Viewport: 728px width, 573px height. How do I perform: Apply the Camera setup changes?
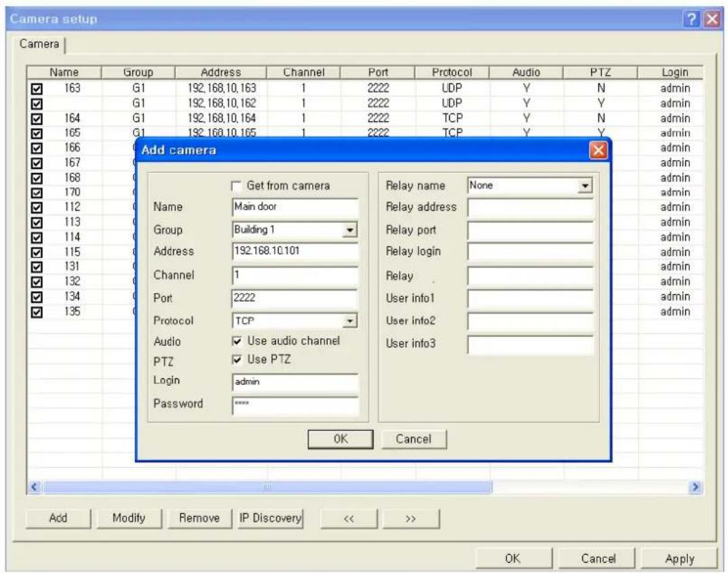point(680,559)
